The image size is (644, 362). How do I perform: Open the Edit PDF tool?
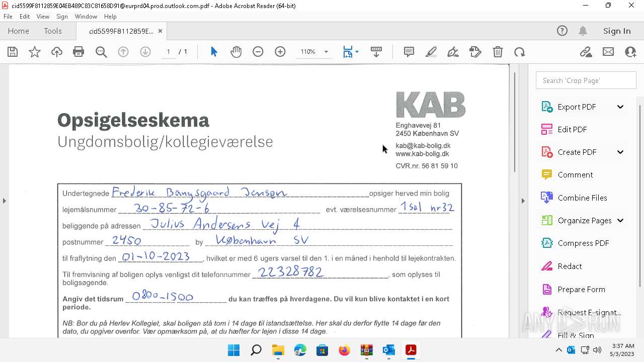572,129
